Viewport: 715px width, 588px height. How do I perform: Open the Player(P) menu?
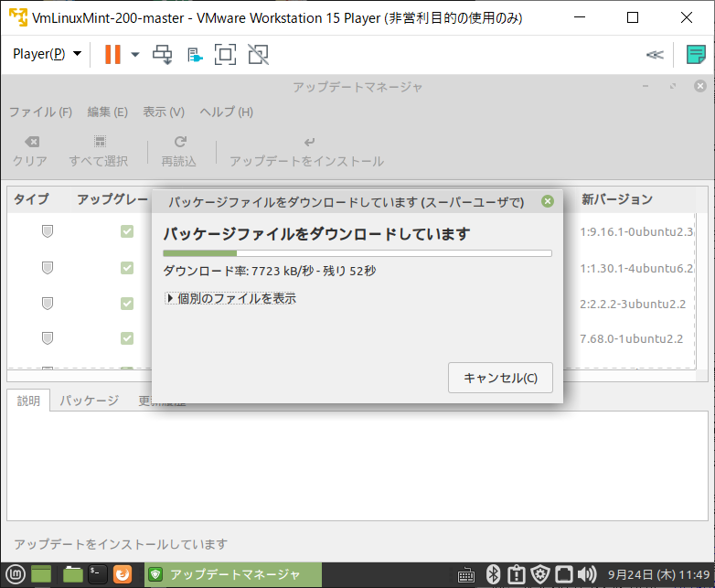coord(47,54)
